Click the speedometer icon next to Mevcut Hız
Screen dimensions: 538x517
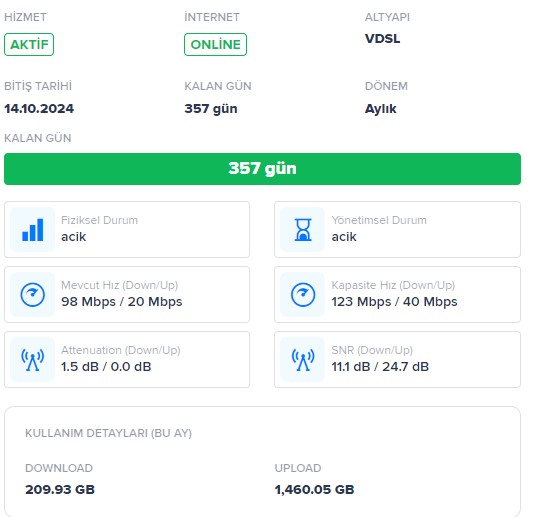click(x=33, y=295)
